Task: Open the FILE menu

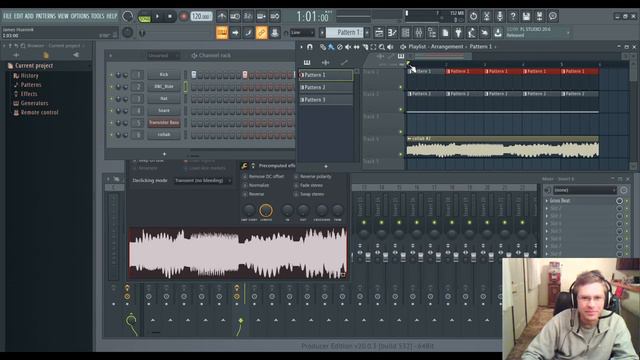Action: point(7,16)
